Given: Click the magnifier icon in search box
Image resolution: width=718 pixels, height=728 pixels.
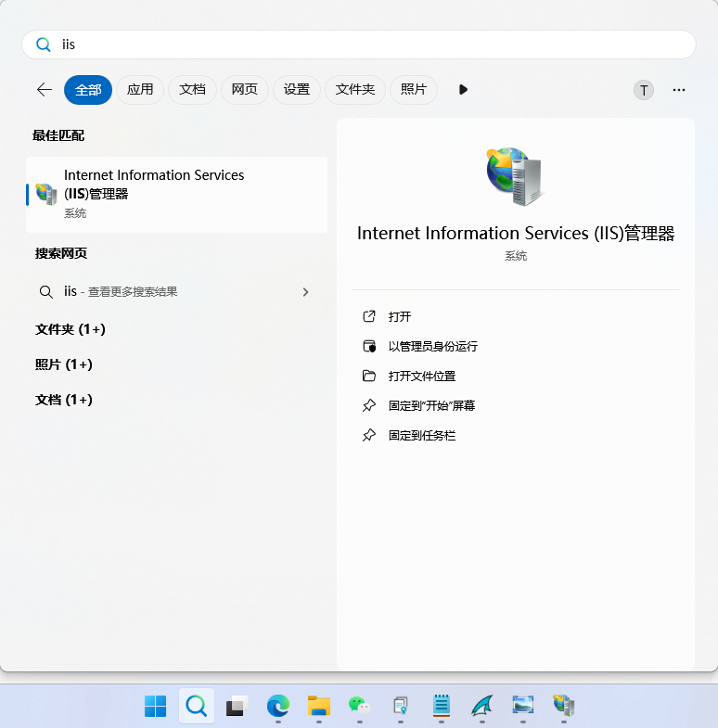Looking at the screenshot, I should [x=44, y=45].
